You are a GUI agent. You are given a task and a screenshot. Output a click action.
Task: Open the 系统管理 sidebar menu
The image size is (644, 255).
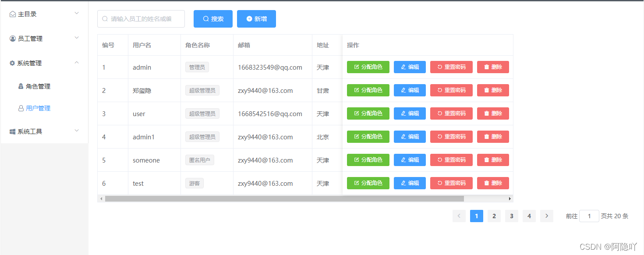click(44, 63)
